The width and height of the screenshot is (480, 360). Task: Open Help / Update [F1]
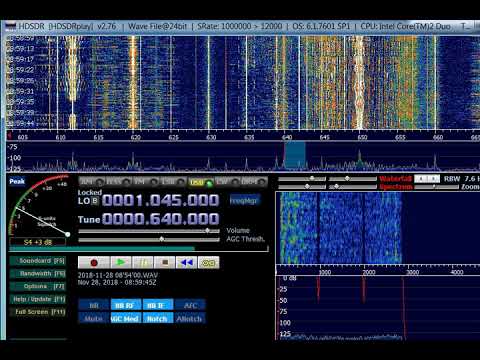38,299
